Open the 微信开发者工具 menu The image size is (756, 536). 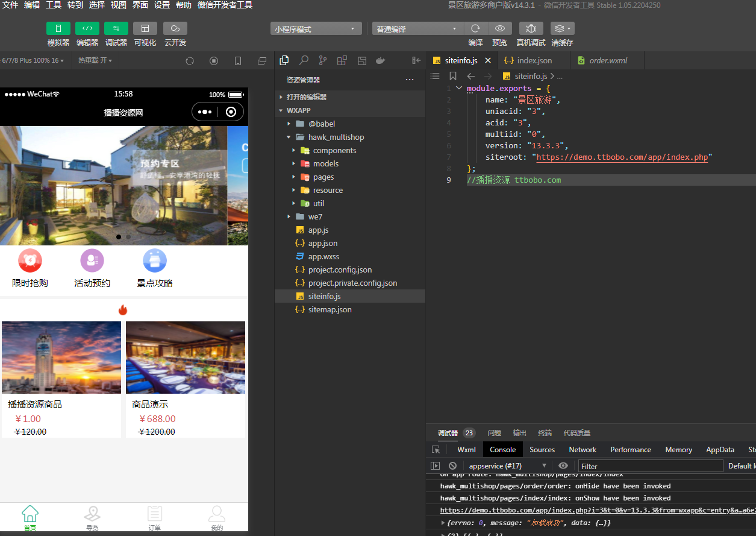point(225,5)
